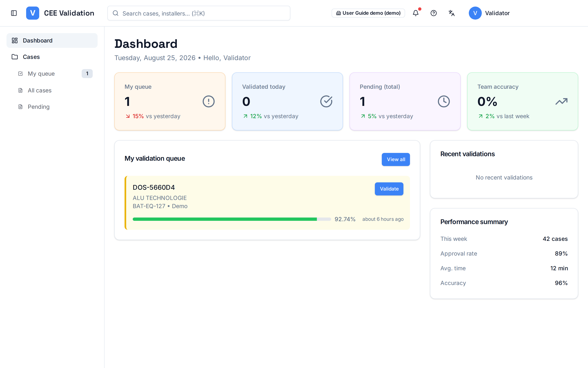Click Validate for case DOS-5660D4
Viewport: 588px width, 368px height.
(x=389, y=189)
